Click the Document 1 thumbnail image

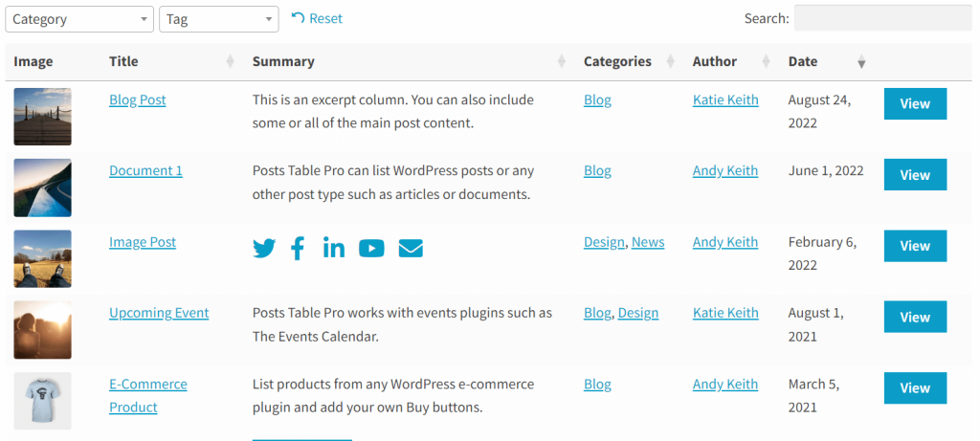coord(42,188)
